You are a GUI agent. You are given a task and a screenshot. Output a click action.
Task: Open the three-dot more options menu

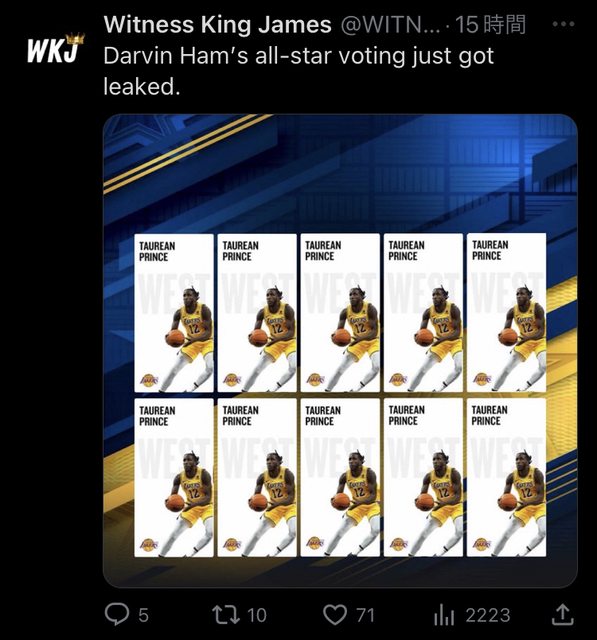click(x=563, y=24)
